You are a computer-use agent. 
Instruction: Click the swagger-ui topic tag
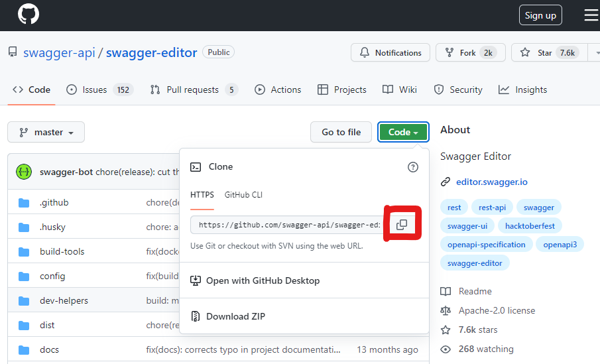467,226
